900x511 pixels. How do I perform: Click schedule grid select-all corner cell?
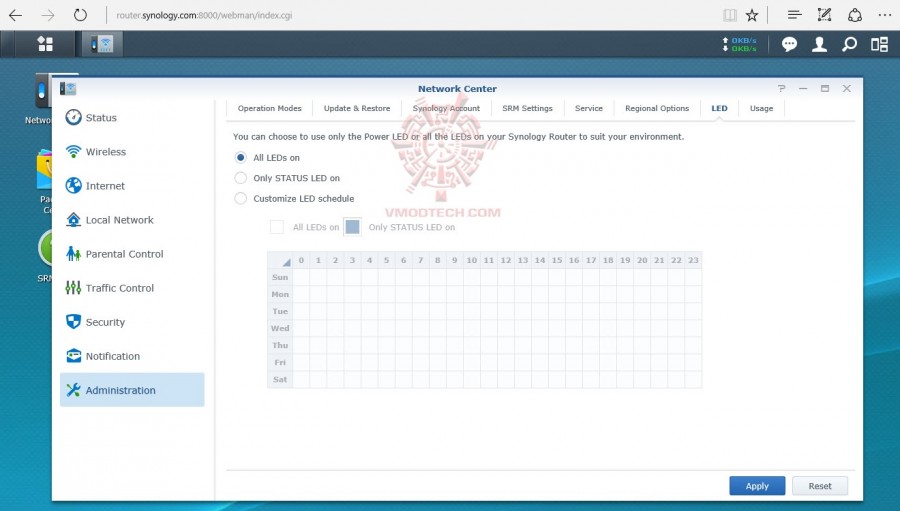(x=280, y=260)
